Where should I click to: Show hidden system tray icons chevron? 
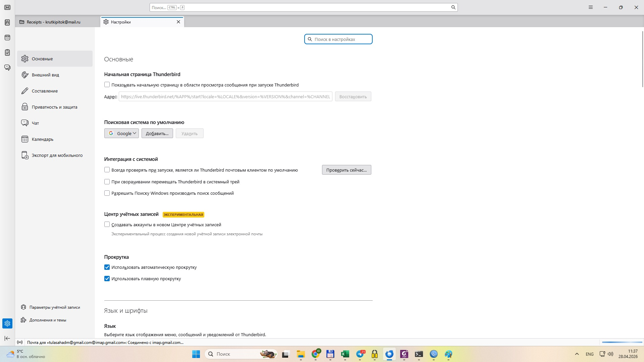(577, 354)
